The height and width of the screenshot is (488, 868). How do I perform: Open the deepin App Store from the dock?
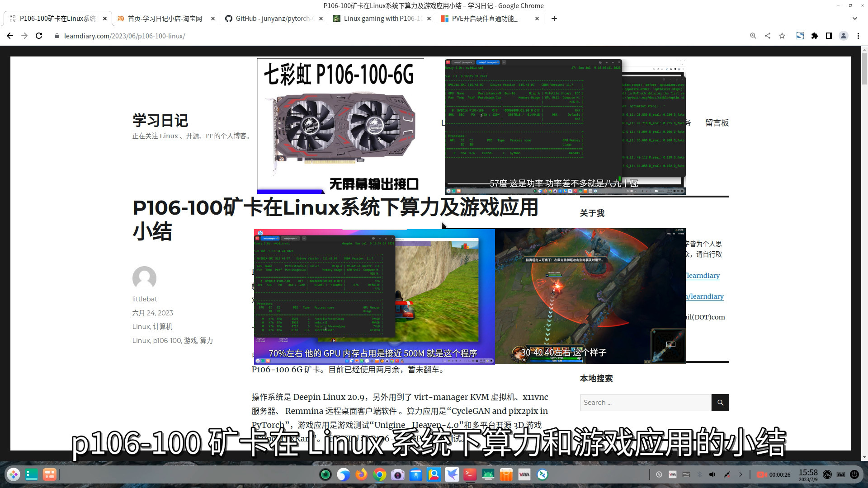pyautogui.click(x=506, y=474)
